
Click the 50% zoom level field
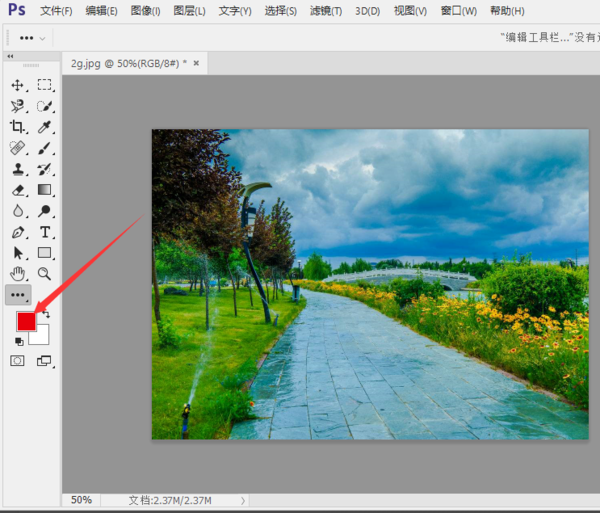click(x=82, y=500)
